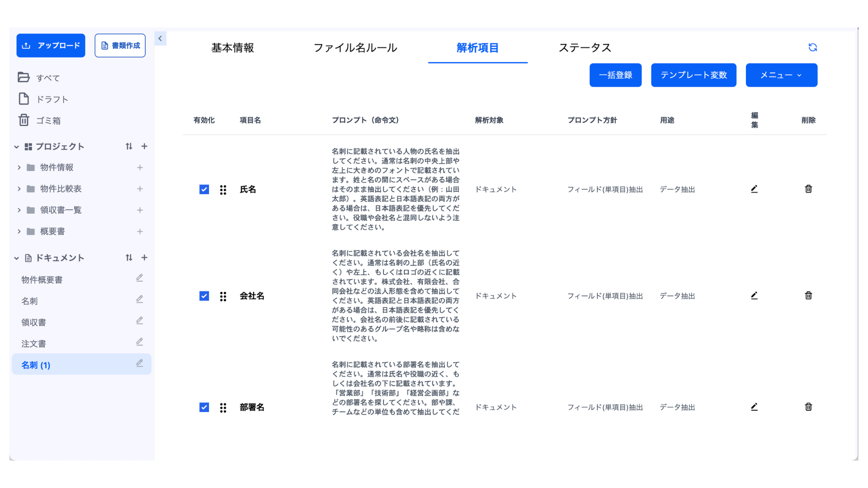Switch to the ファイル名ルール tab

coord(355,48)
